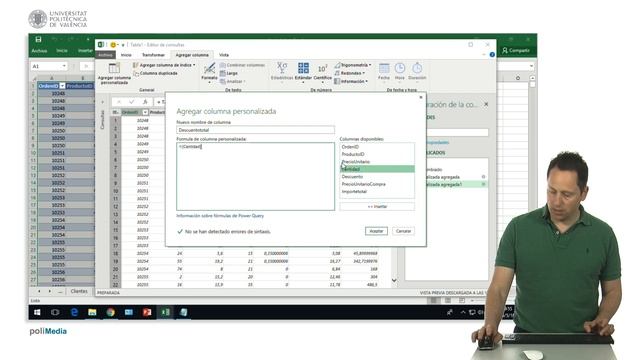The height and width of the screenshot is (360, 640).
Task: Open PowerPoint from the taskbar
Action: pos(147,312)
